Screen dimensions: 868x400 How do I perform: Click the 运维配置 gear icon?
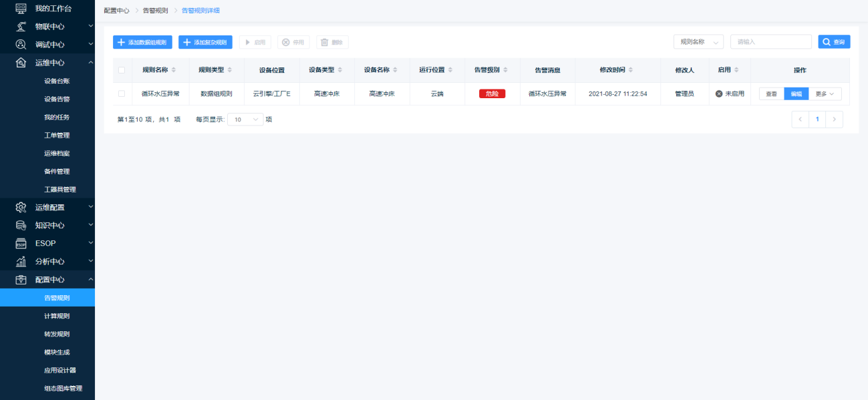coord(21,207)
